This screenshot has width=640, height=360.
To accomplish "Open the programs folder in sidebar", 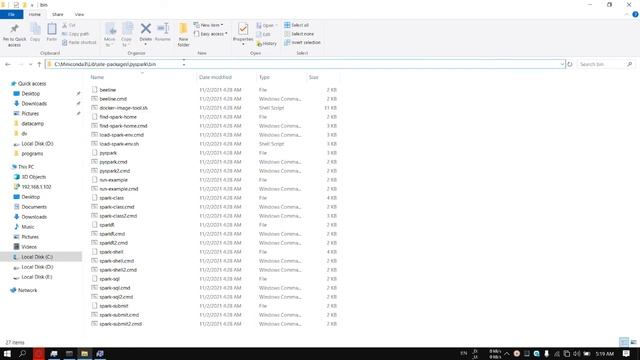I will tap(32, 153).
